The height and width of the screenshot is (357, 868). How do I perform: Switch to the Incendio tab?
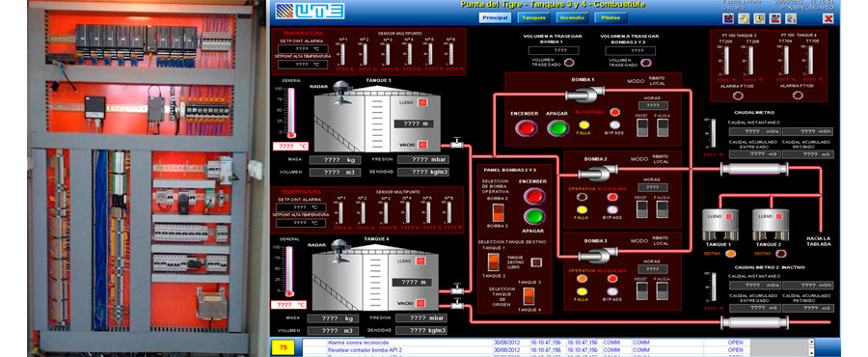pyautogui.click(x=571, y=17)
